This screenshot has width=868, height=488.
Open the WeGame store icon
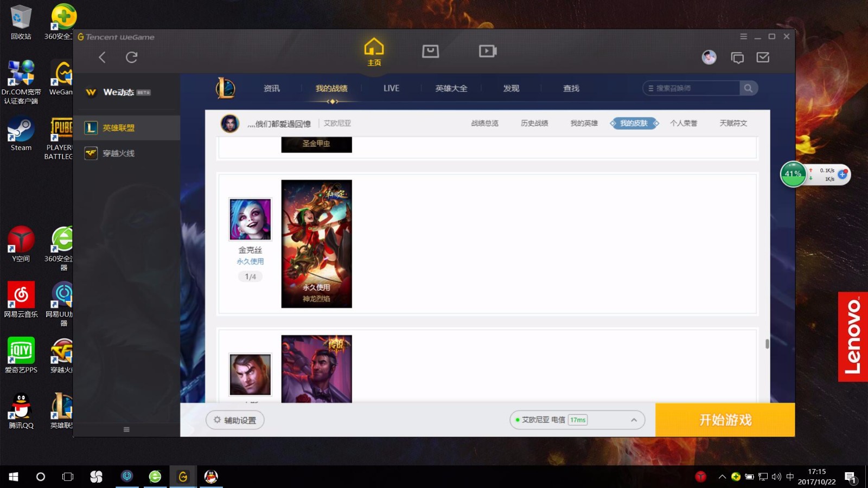tap(430, 51)
